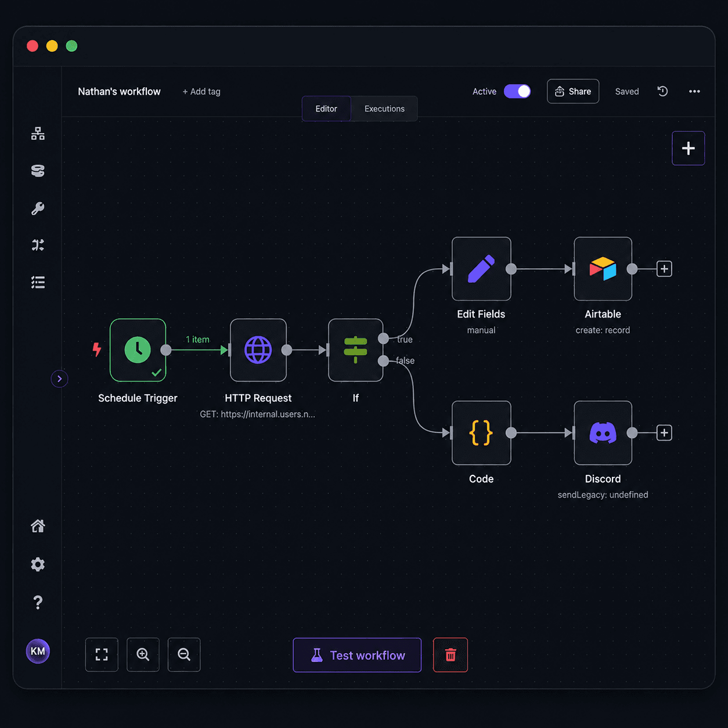The image size is (728, 728).
Task: Click the 'sendLegacy: undefined' label
Action: point(603,495)
